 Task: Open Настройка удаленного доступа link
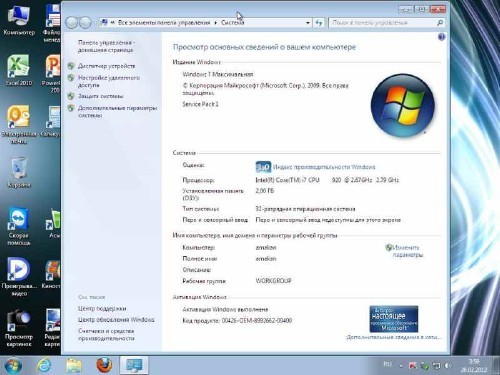[x=109, y=81]
